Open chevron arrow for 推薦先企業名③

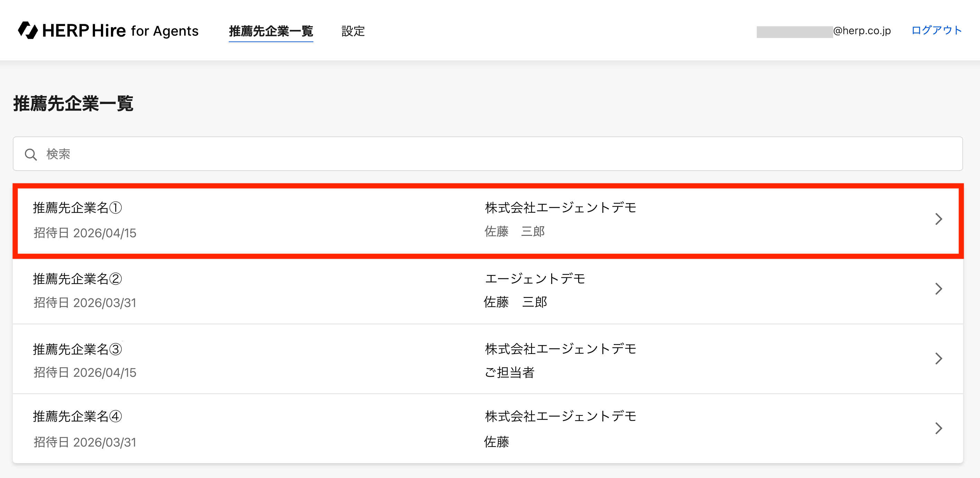939,358
